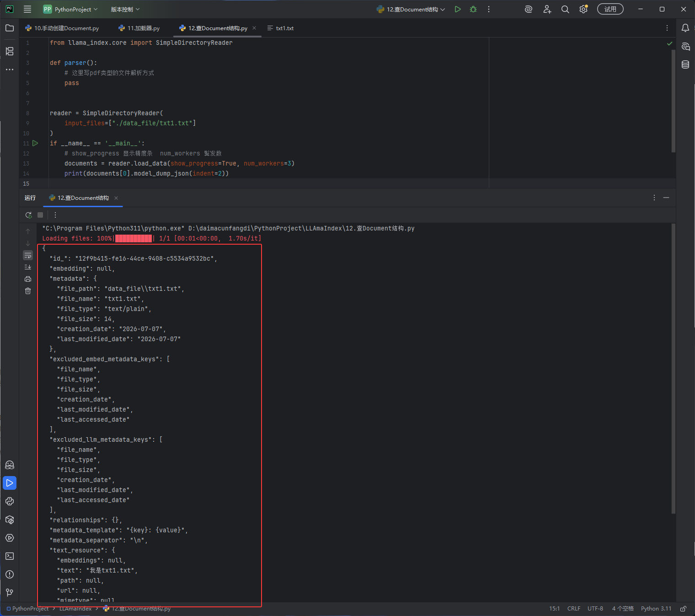Change CRLF line separator setting

pos(574,609)
